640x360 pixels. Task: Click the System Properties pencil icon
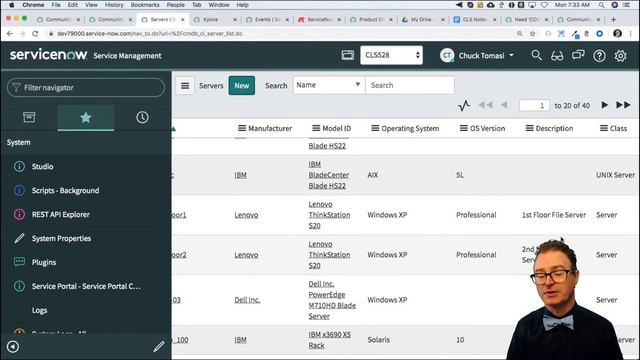click(x=19, y=238)
